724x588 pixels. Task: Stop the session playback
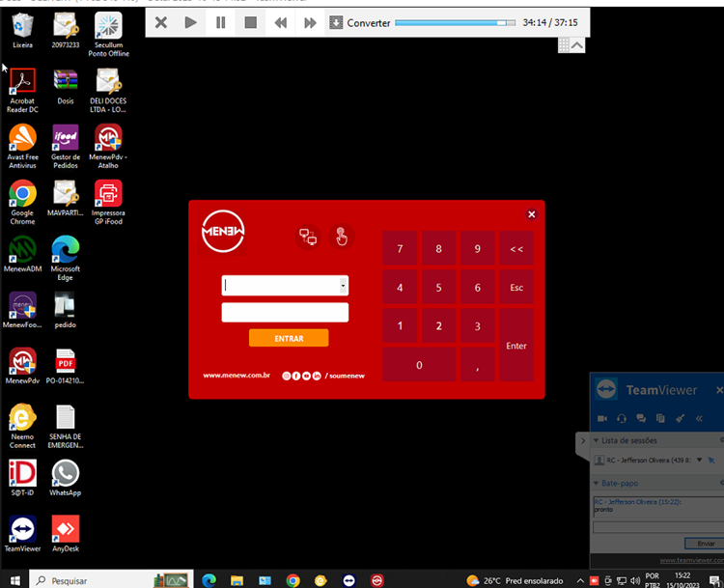click(x=250, y=22)
